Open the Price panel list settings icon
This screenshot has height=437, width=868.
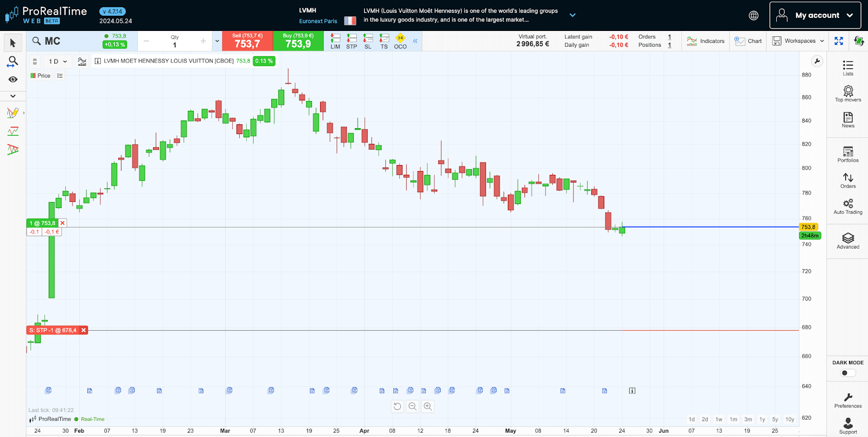60,75
